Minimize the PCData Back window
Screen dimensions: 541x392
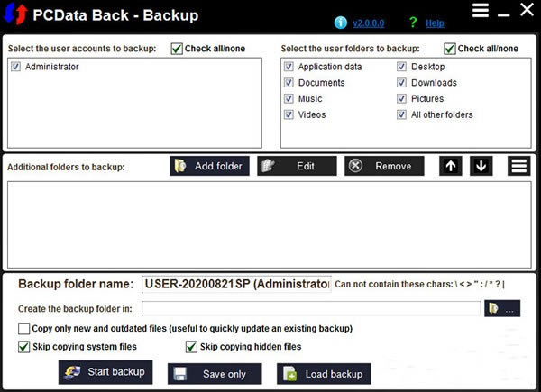[504, 14]
